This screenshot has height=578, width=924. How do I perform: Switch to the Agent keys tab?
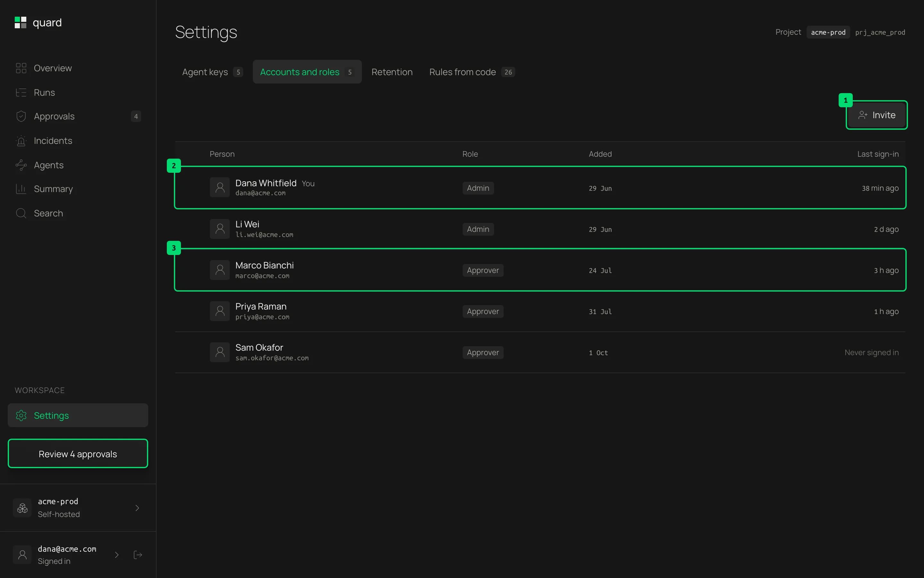coord(212,72)
